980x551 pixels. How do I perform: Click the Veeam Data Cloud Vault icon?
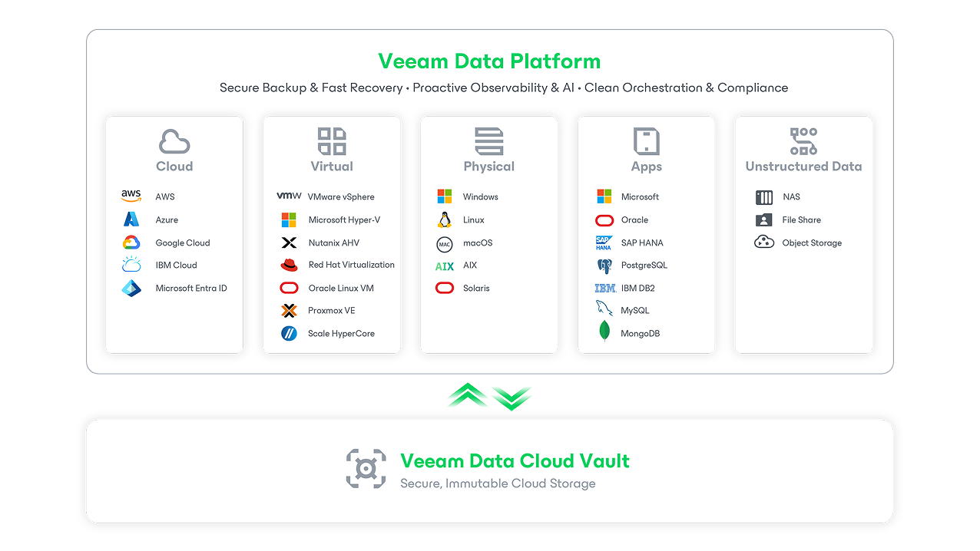pos(366,469)
